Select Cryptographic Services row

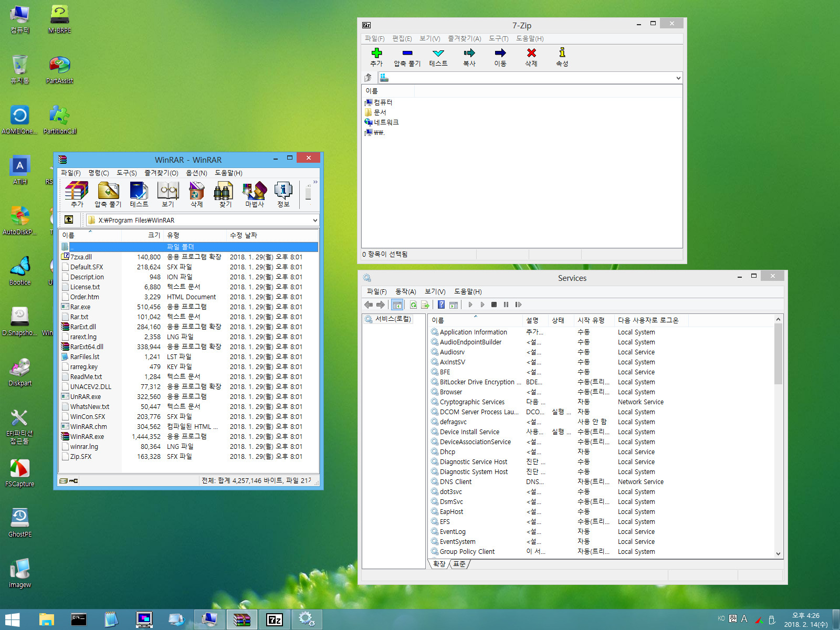coord(602,402)
